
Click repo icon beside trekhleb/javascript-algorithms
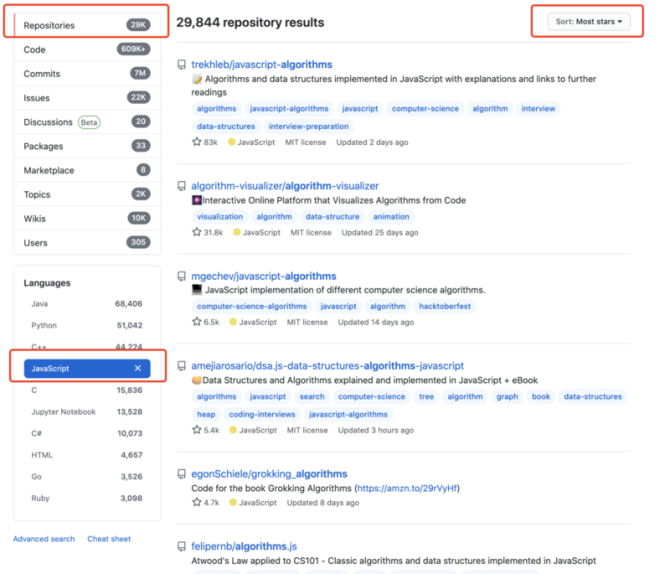[x=182, y=65]
